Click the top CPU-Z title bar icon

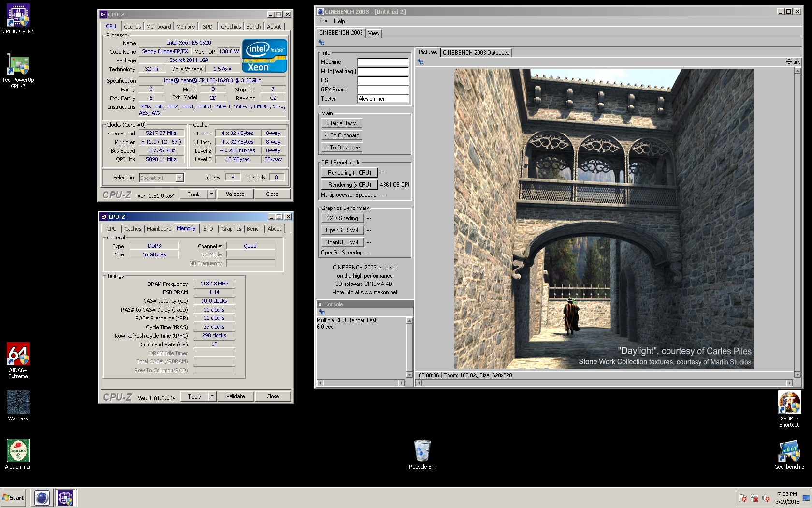pos(103,15)
